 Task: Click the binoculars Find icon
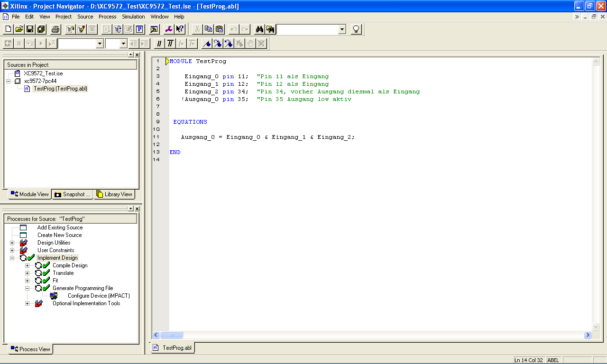pyautogui.click(x=259, y=29)
